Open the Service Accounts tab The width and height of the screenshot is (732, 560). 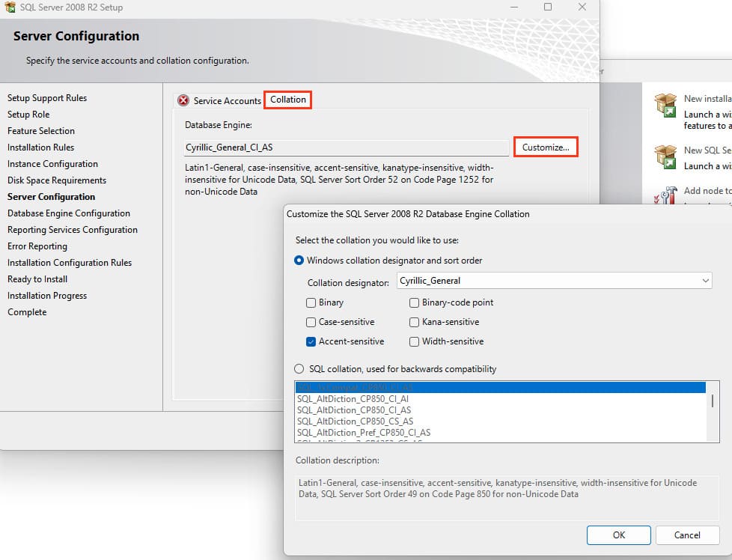coord(227,100)
